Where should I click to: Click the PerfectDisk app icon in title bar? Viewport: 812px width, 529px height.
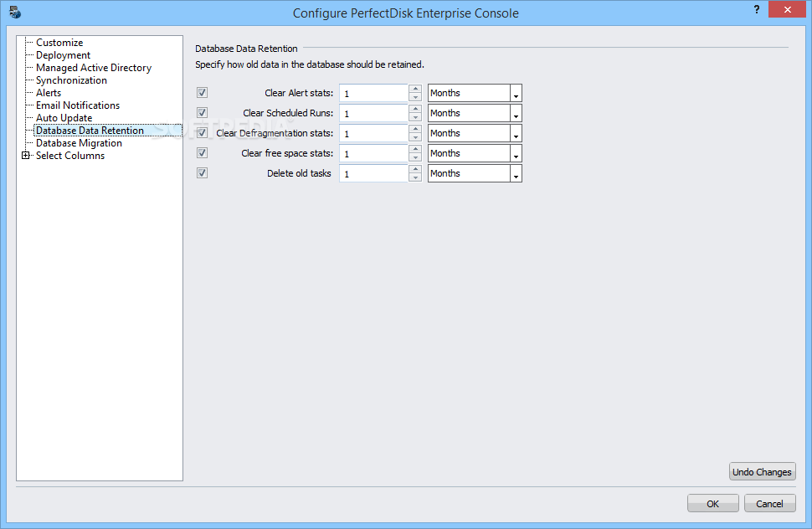pos(14,12)
